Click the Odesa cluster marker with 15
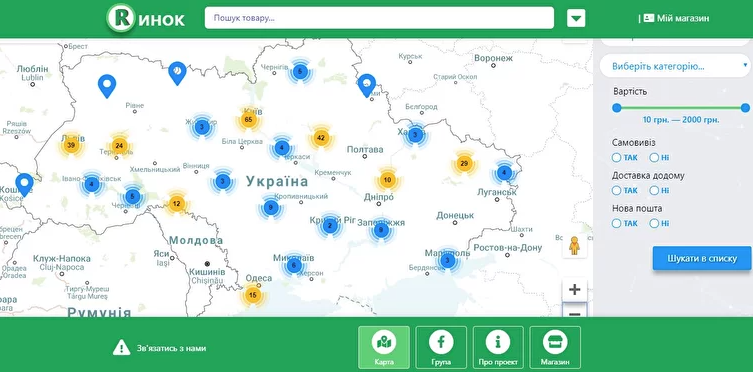This screenshot has height=372, width=753. (253, 295)
